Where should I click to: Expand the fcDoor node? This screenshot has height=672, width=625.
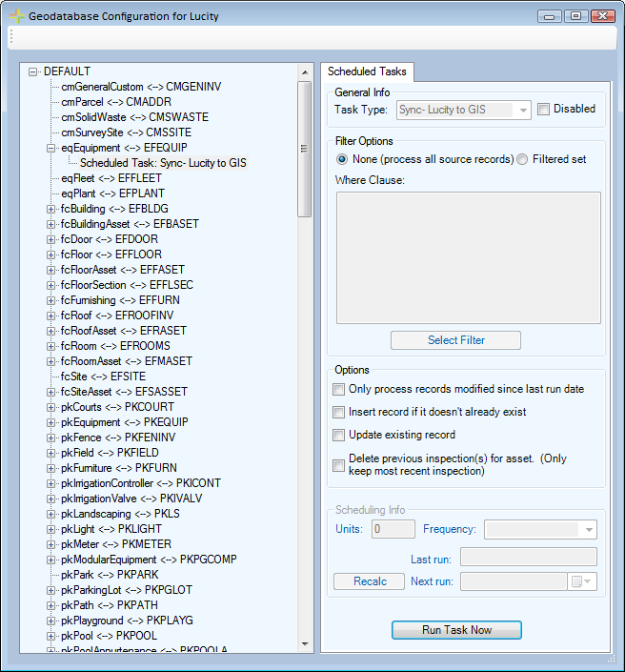coord(51,239)
